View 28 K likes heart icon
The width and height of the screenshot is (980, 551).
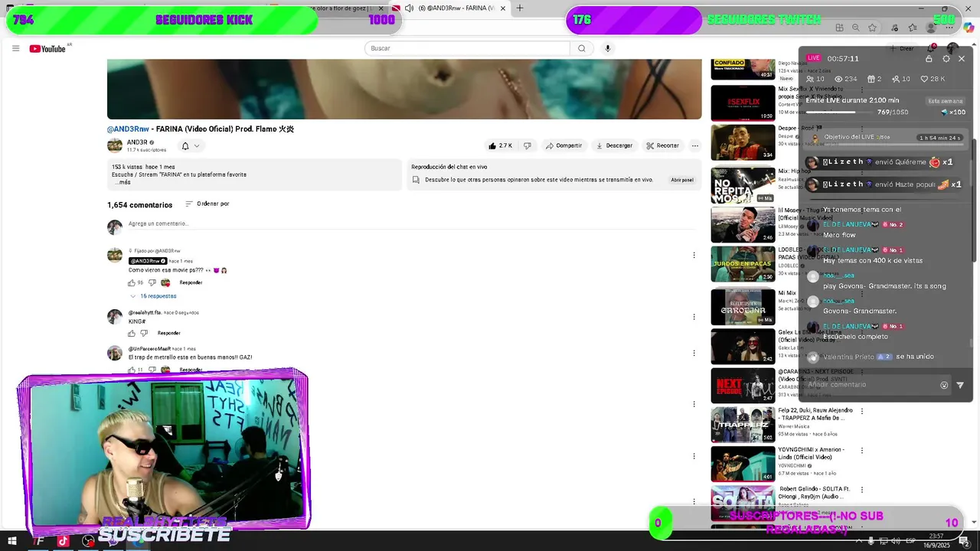(x=924, y=79)
